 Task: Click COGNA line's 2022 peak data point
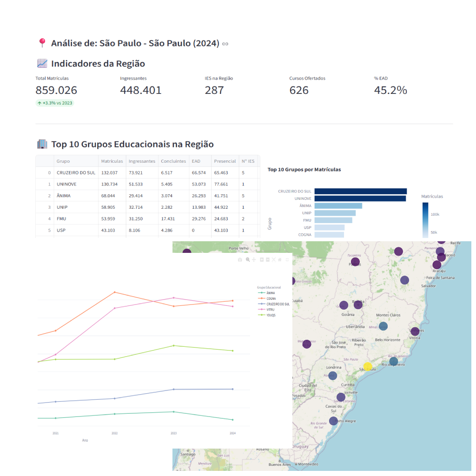click(114, 292)
